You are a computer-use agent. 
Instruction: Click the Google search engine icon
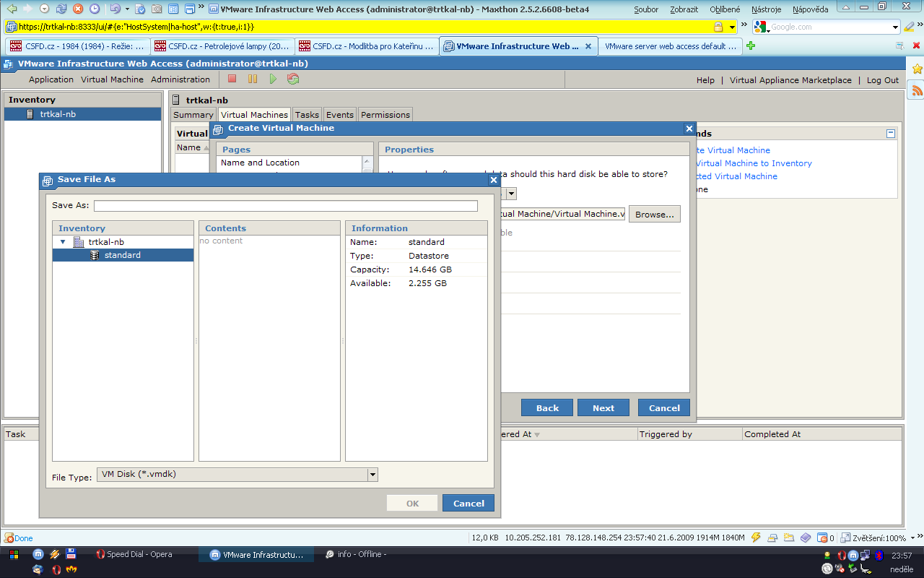point(760,27)
